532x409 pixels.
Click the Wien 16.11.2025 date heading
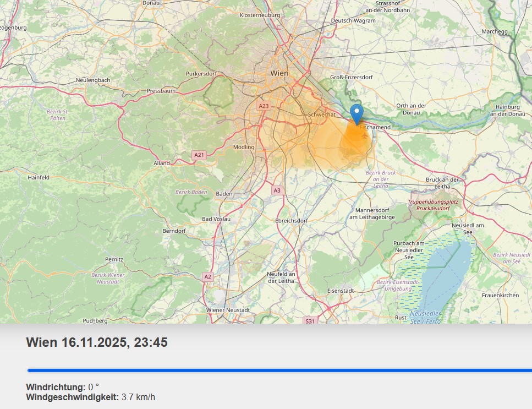point(97,342)
